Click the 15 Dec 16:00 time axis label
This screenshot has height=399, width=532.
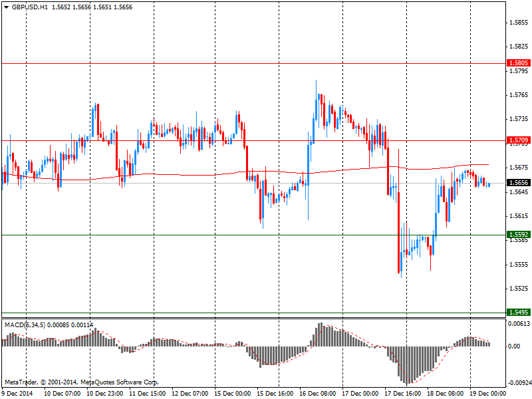pos(275,393)
